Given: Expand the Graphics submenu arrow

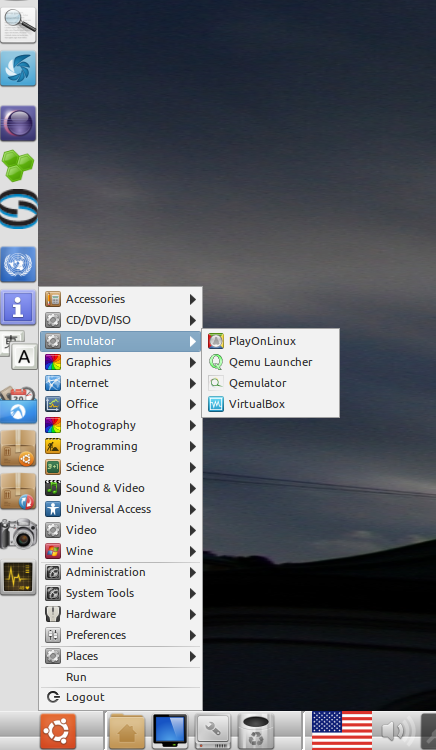Looking at the screenshot, I should point(193,363).
